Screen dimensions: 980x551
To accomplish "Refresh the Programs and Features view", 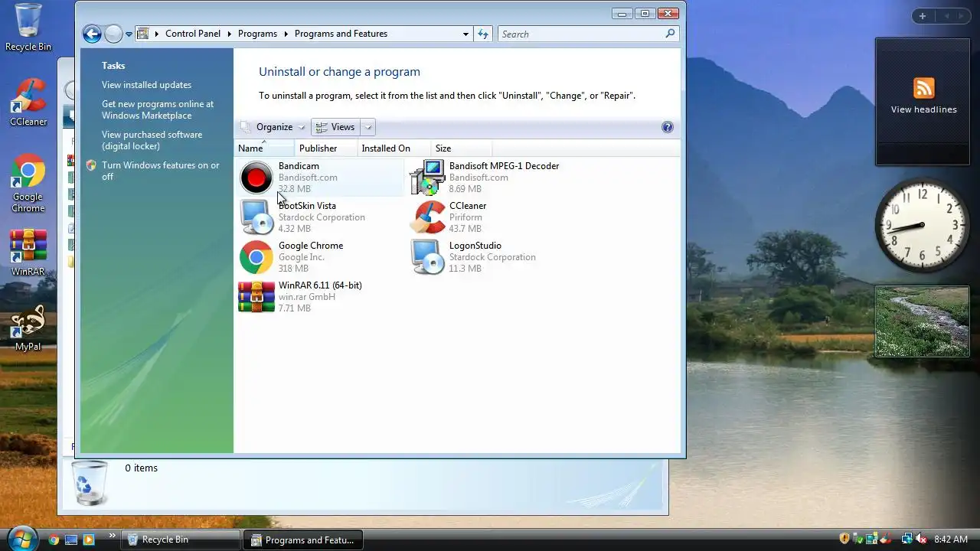I will pyautogui.click(x=483, y=34).
